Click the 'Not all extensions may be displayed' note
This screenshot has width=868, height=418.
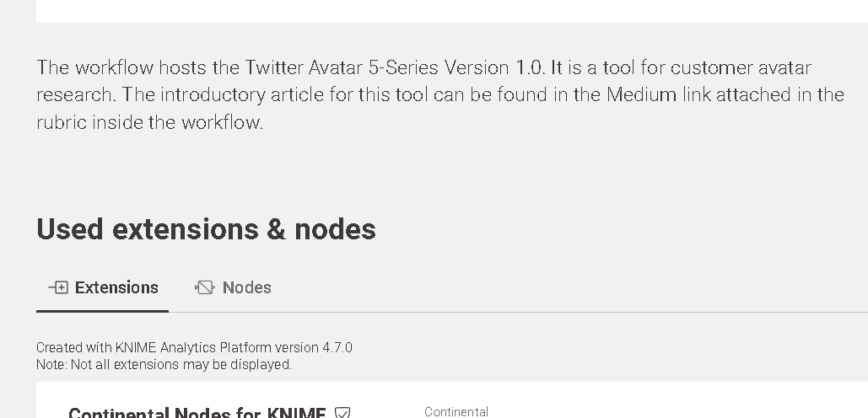pos(181,364)
